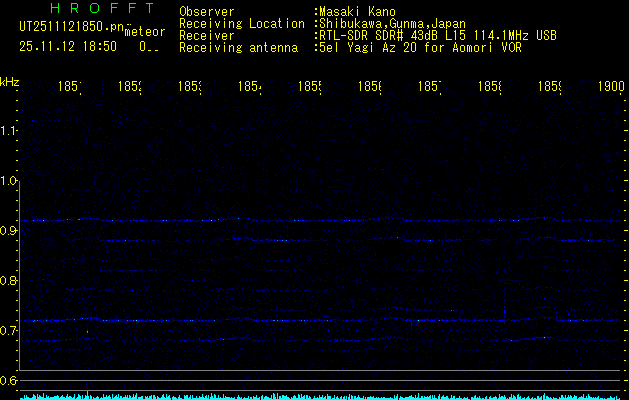Viewport: 629px width, 400px height.
Task: Select the 1851 time marker
Action: 71,88
